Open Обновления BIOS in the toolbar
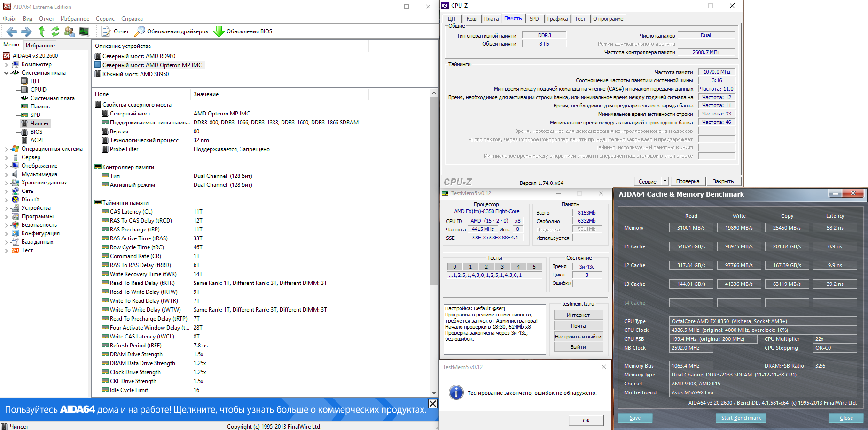The height and width of the screenshot is (430, 868). (243, 31)
